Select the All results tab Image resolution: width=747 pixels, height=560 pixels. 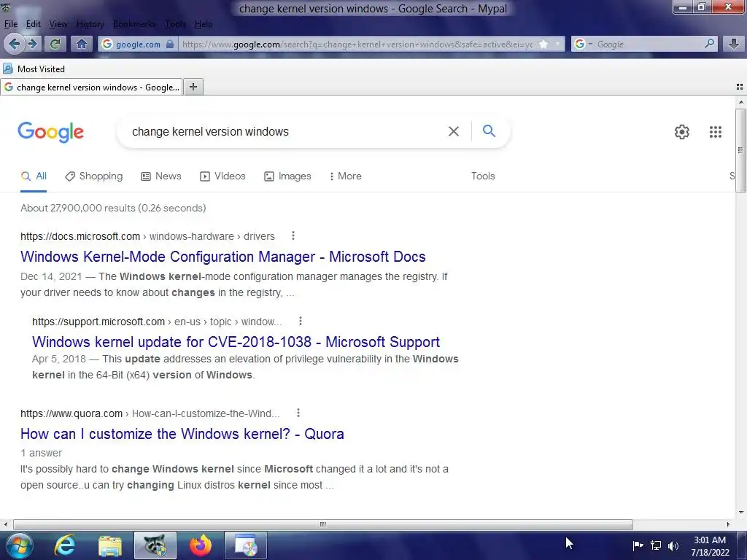tap(34, 176)
